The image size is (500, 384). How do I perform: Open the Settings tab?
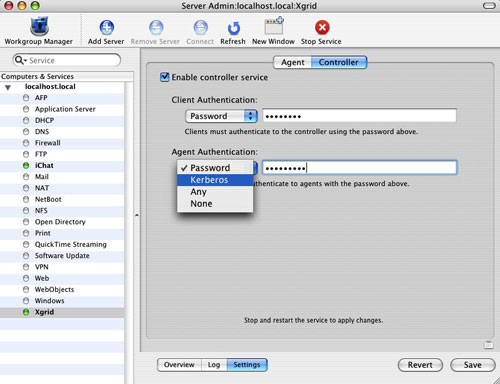[247, 365]
